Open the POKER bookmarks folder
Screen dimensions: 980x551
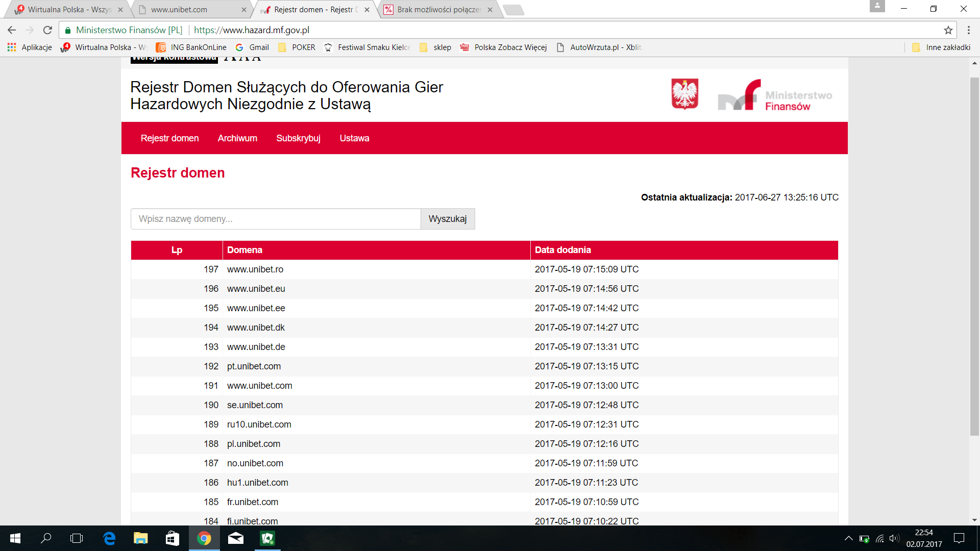[x=297, y=47]
